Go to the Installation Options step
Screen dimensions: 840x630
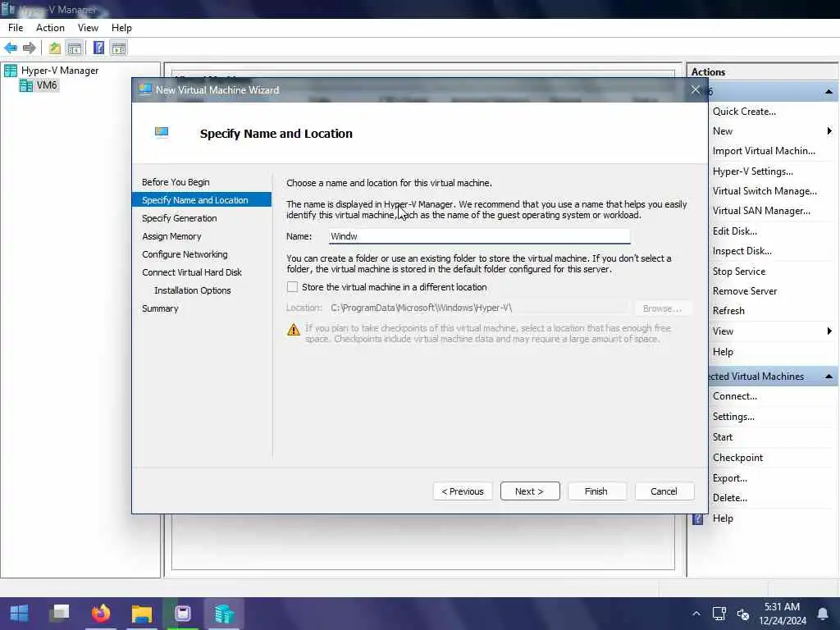click(x=192, y=290)
